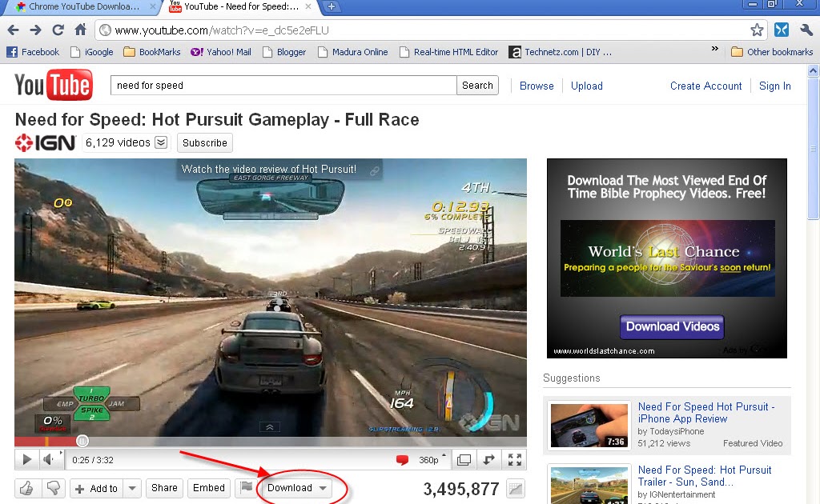820x504 pixels.
Task: Click the Sign In link
Action: tap(774, 86)
